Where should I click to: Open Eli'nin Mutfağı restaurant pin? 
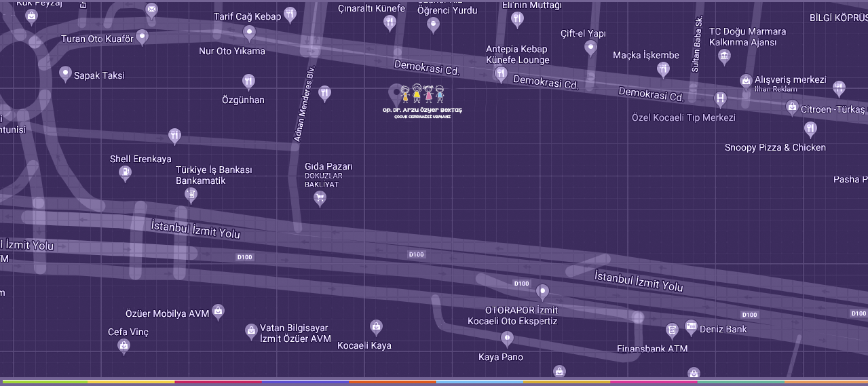518,20
